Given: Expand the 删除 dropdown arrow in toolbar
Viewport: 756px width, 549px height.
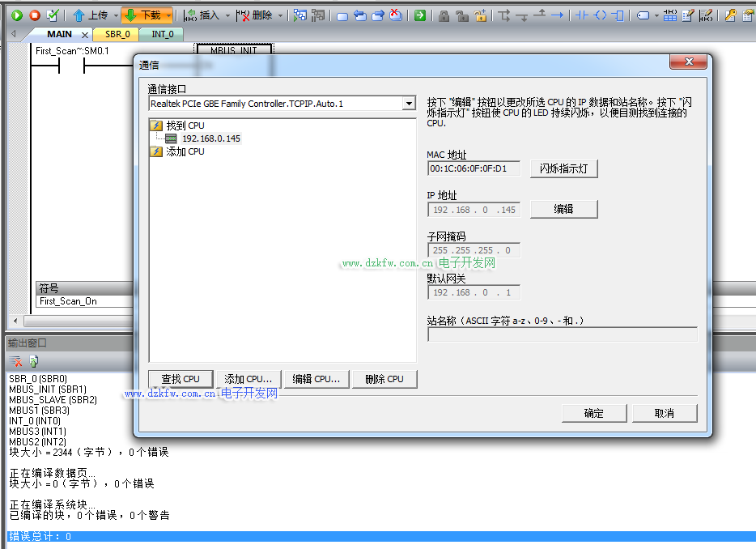Looking at the screenshot, I should (x=281, y=15).
